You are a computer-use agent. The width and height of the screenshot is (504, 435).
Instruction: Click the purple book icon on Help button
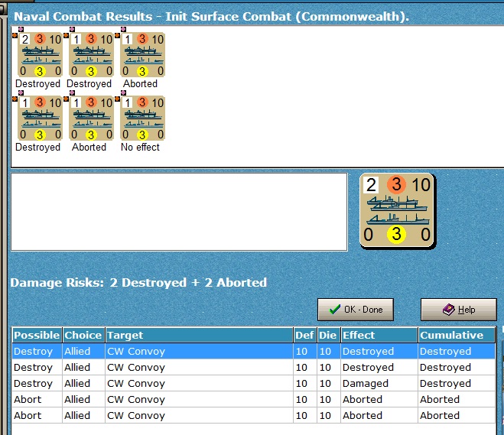448,310
